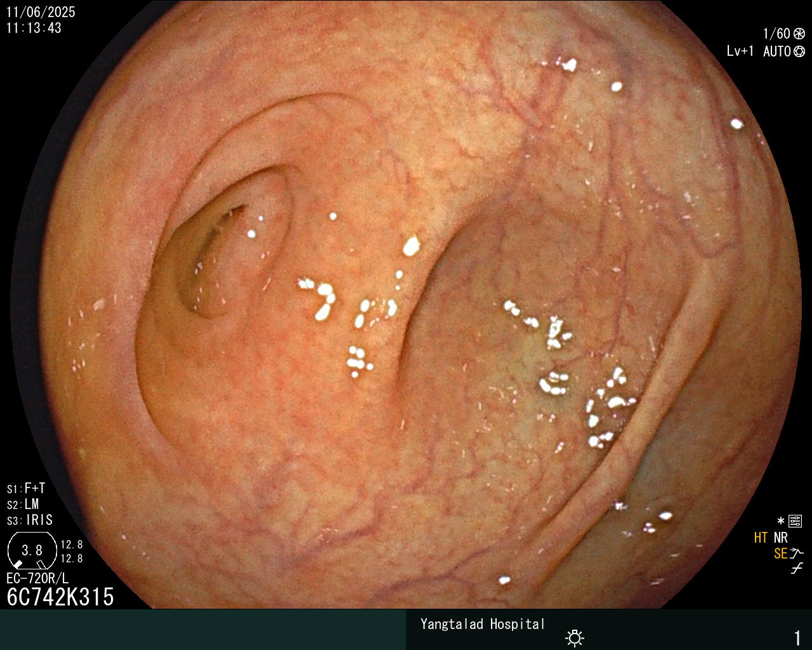Click the scope serial number 6C742K315

tap(60, 597)
